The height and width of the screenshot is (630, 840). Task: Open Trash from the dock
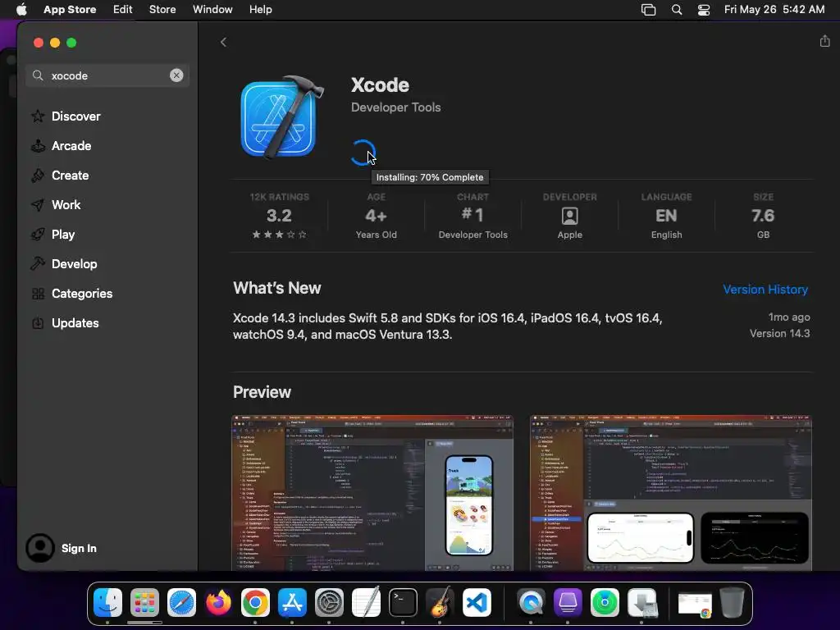[732, 603]
